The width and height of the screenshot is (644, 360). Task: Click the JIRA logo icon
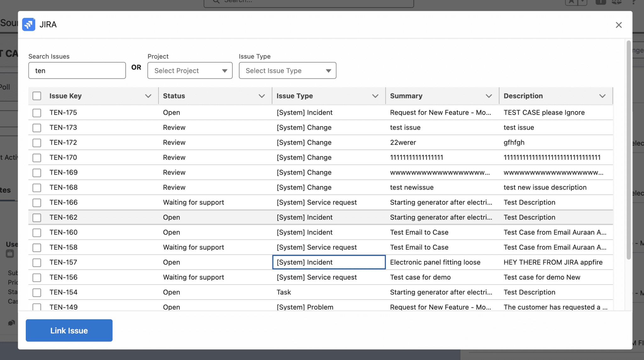(29, 24)
